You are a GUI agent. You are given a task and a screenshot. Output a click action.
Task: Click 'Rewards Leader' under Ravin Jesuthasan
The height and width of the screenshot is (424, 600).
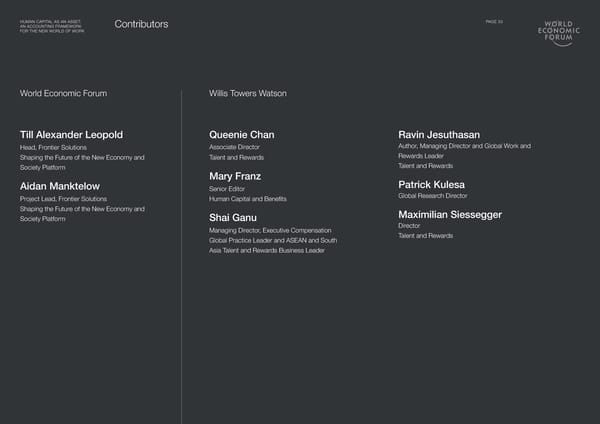(x=421, y=156)
